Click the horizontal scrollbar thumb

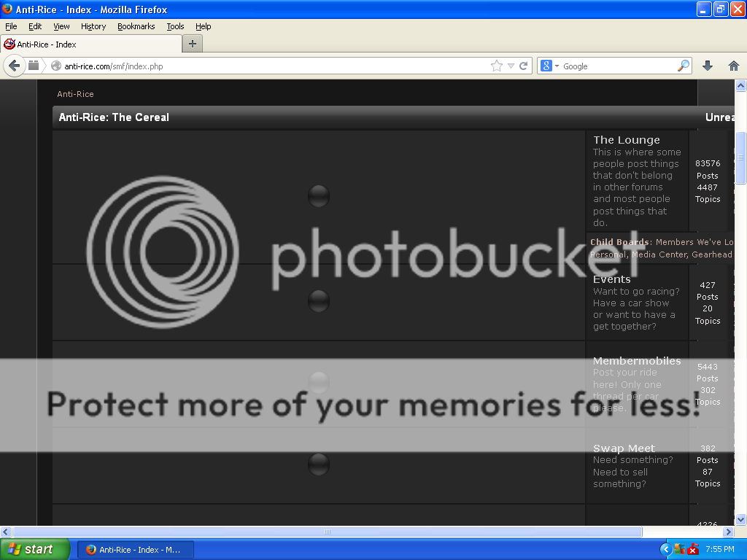coord(328,532)
